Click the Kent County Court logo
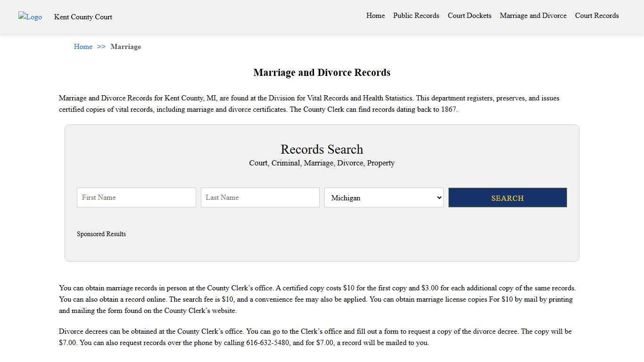 pos(30,16)
